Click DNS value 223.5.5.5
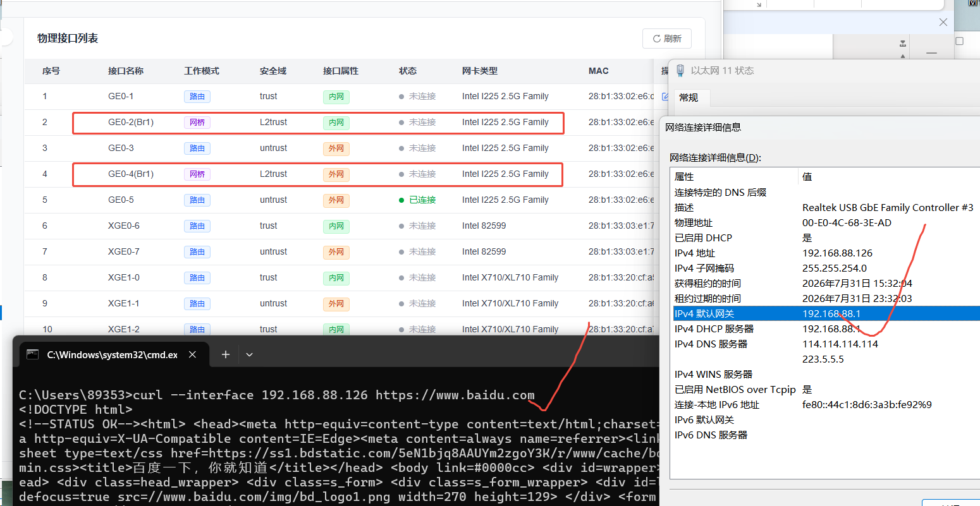This screenshot has height=506, width=980. pyautogui.click(x=823, y=359)
